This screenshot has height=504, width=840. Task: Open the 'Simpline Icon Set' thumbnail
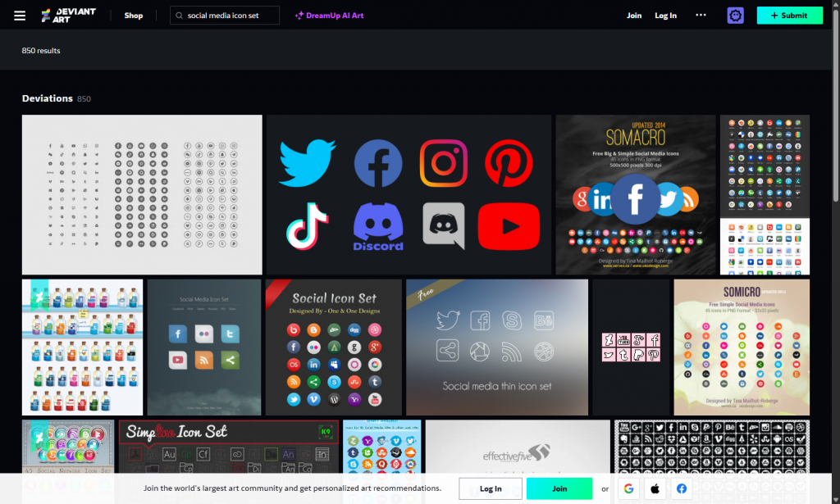tap(229, 446)
